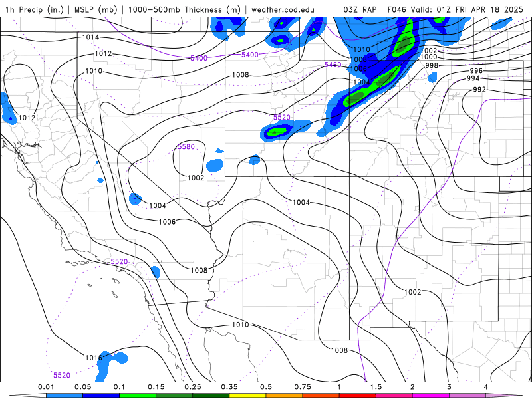Click the purple 5580 thickness label
This screenshot has height=399, width=532.
186,146
